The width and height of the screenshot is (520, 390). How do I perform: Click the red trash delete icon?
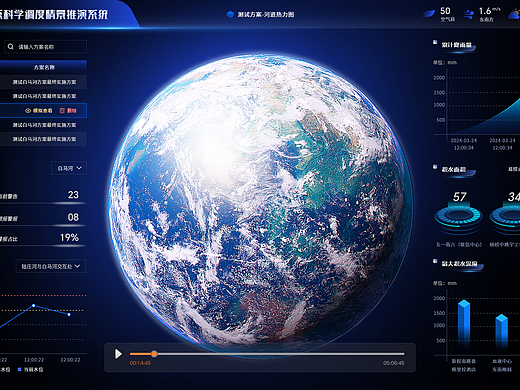(62, 111)
